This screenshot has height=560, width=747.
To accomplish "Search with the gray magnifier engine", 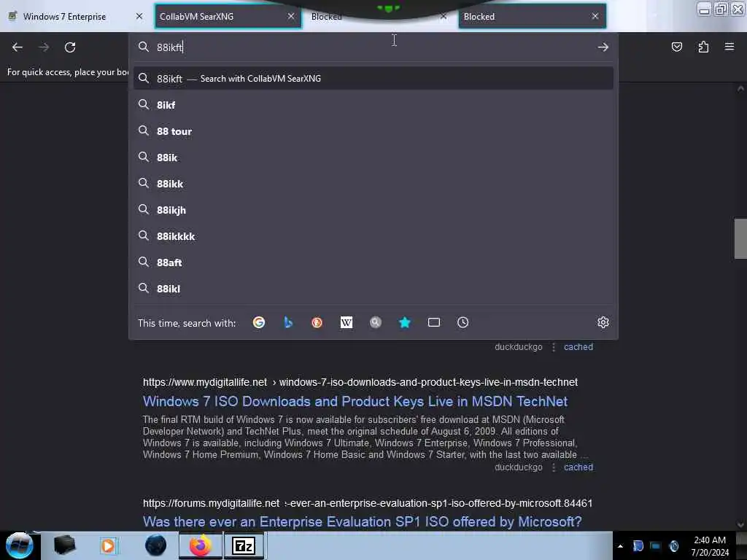I will click(x=376, y=323).
